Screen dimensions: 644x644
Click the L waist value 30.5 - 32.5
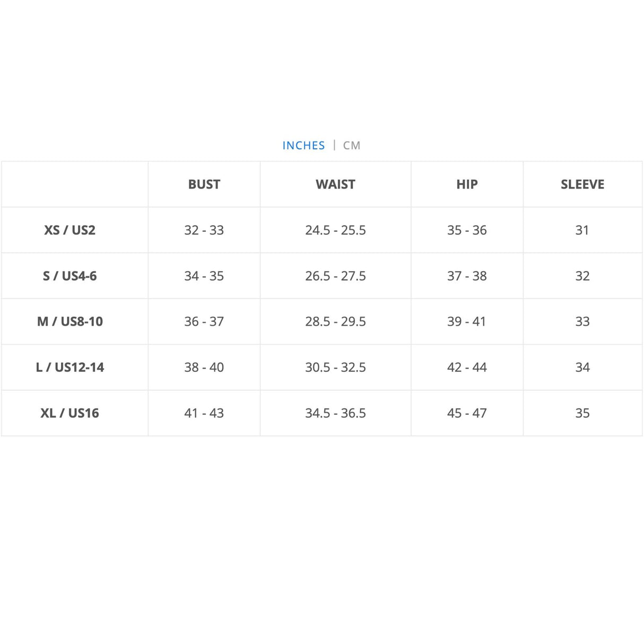click(x=335, y=367)
